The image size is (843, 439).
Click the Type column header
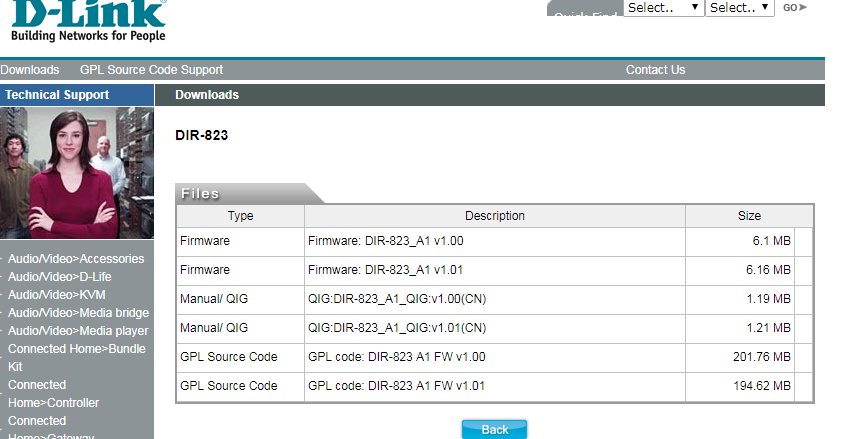point(240,216)
